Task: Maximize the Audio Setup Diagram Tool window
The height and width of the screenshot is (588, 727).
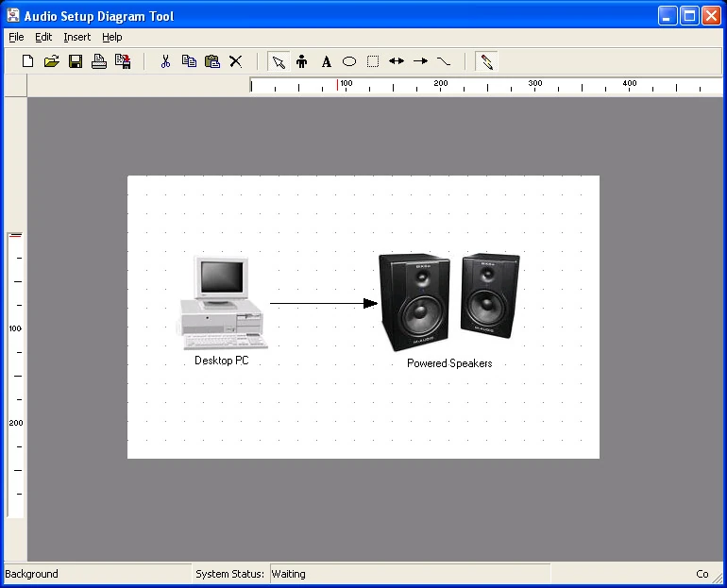Action: [x=689, y=16]
